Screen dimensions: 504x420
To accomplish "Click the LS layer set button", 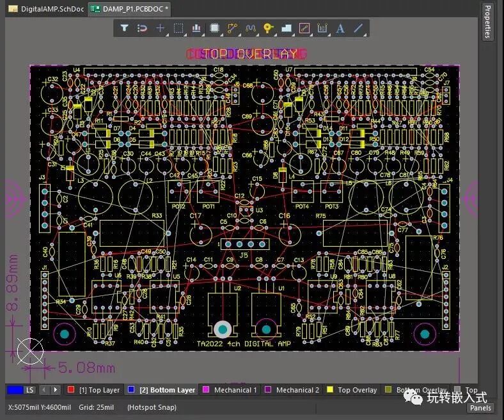I will coord(29,390).
